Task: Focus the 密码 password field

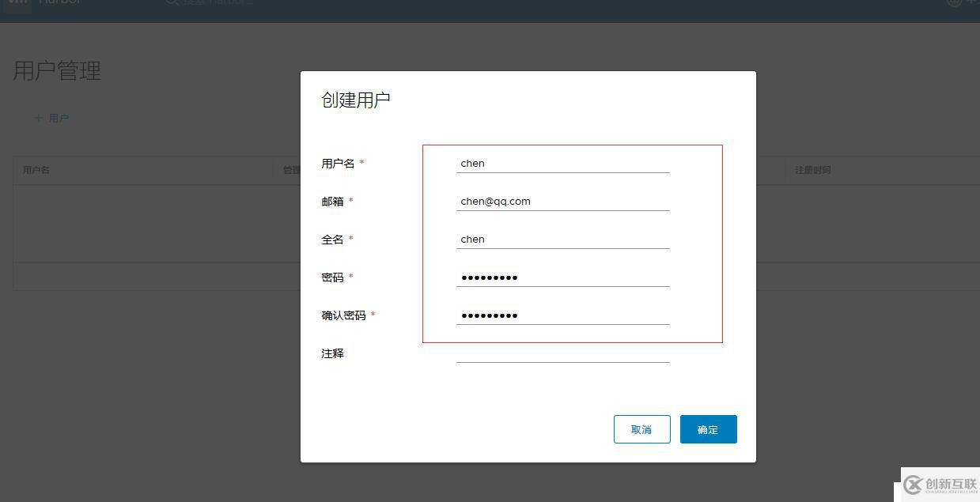Action: click(x=562, y=277)
